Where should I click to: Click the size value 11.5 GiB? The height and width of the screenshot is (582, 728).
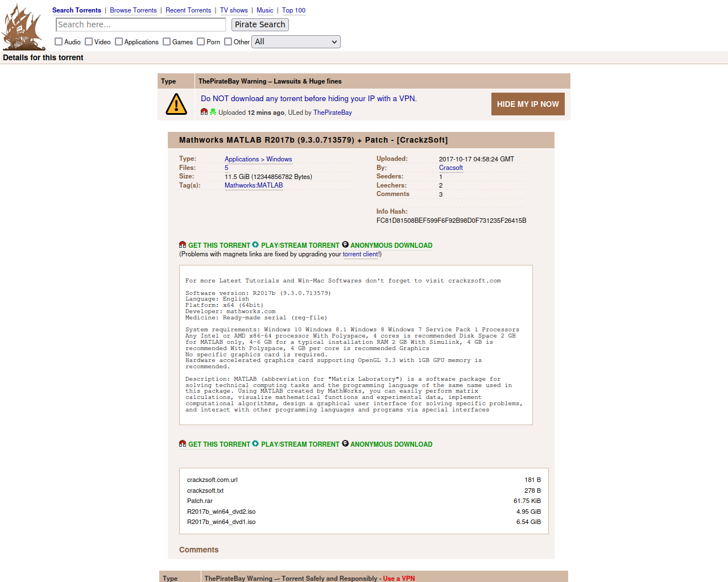[x=268, y=177]
